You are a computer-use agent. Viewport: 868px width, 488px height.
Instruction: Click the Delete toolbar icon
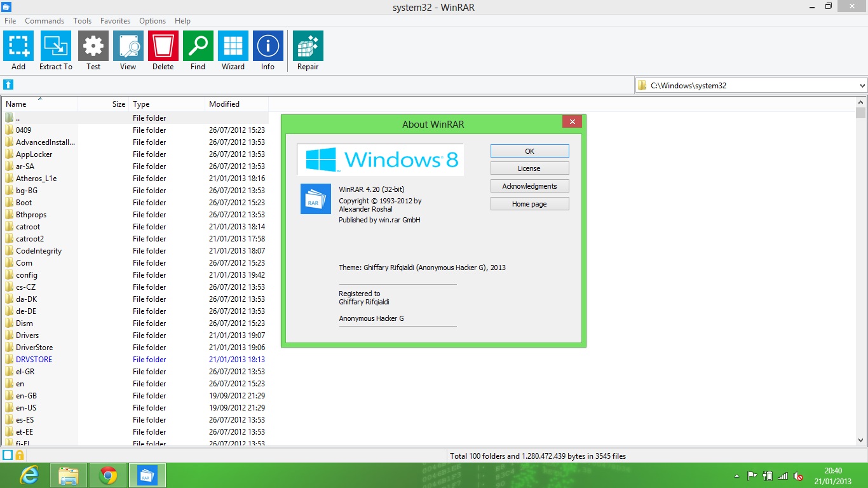click(163, 44)
